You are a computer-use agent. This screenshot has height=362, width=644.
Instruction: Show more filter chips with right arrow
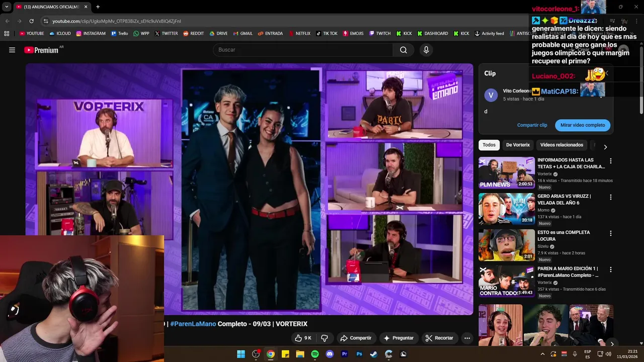[x=605, y=147]
